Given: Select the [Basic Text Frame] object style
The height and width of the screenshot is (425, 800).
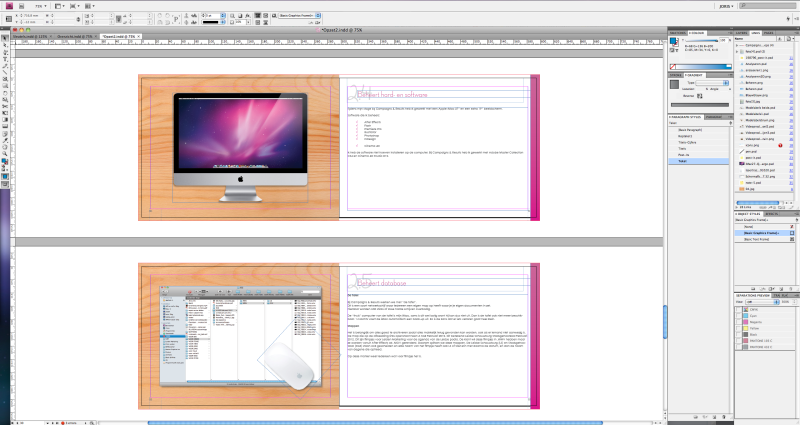Looking at the screenshot, I should click(764, 239).
